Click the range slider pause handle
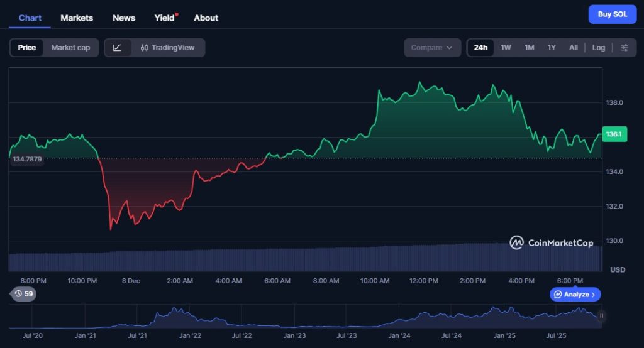The width and height of the screenshot is (644, 348). (602, 316)
